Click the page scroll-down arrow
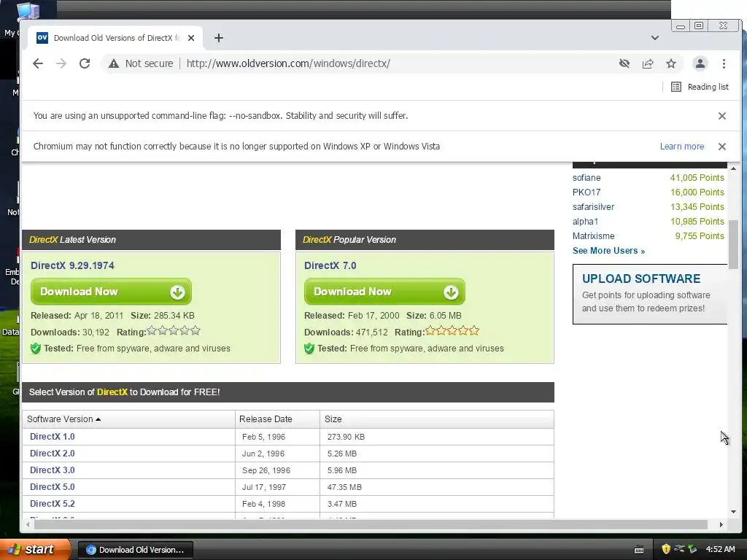Image resolution: width=747 pixels, height=560 pixels. click(733, 512)
